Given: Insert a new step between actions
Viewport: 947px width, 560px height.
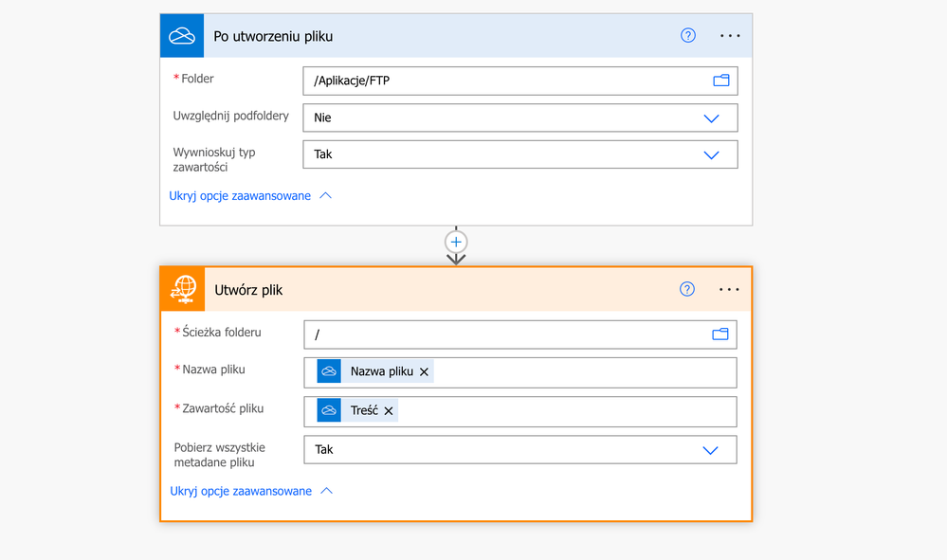Looking at the screenshot, I should pyautogui.click(x=456, y=243).
